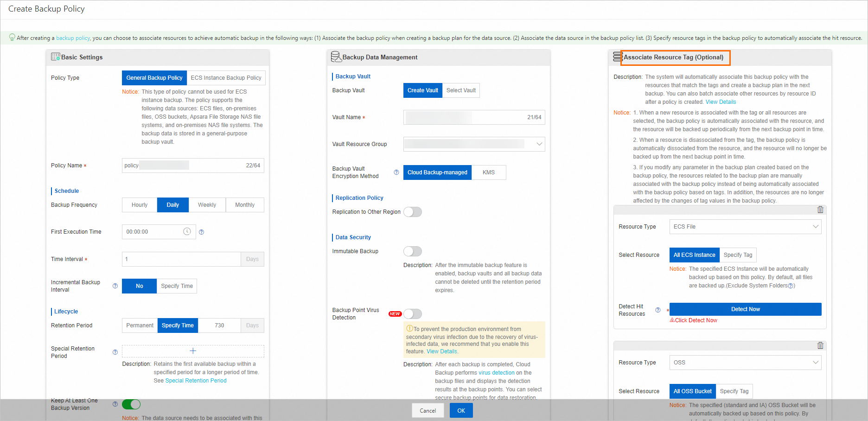The width and height of the screenshot is (868, 421).
Task: Click the warning icon next to Click Detect Now
Action: [x=672, y=320]
